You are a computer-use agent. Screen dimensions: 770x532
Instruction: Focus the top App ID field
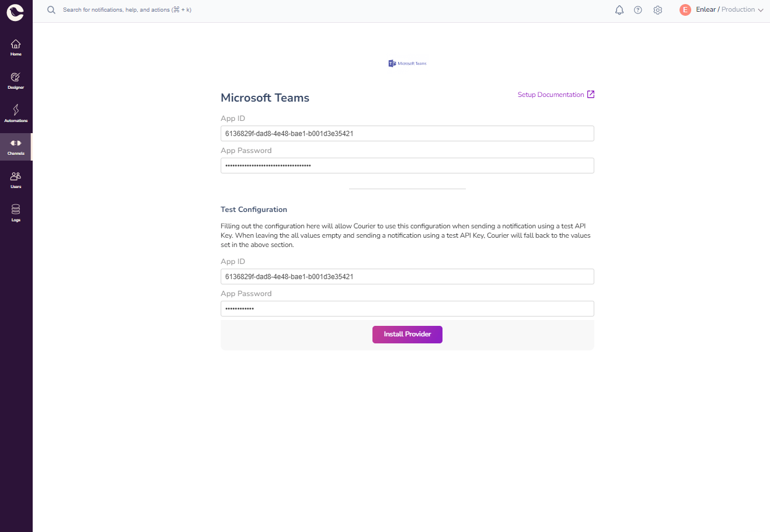(x=407, y=134)
